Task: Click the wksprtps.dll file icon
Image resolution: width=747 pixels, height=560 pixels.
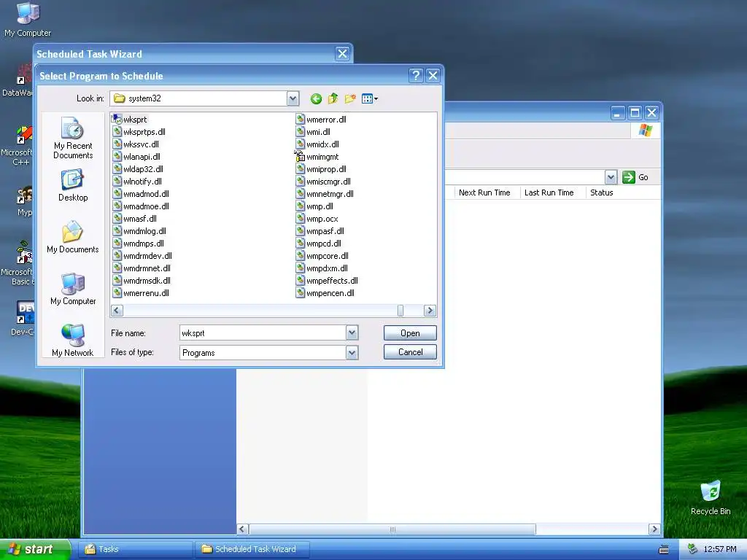Action: pyautogui.click(x=117, y=132)
